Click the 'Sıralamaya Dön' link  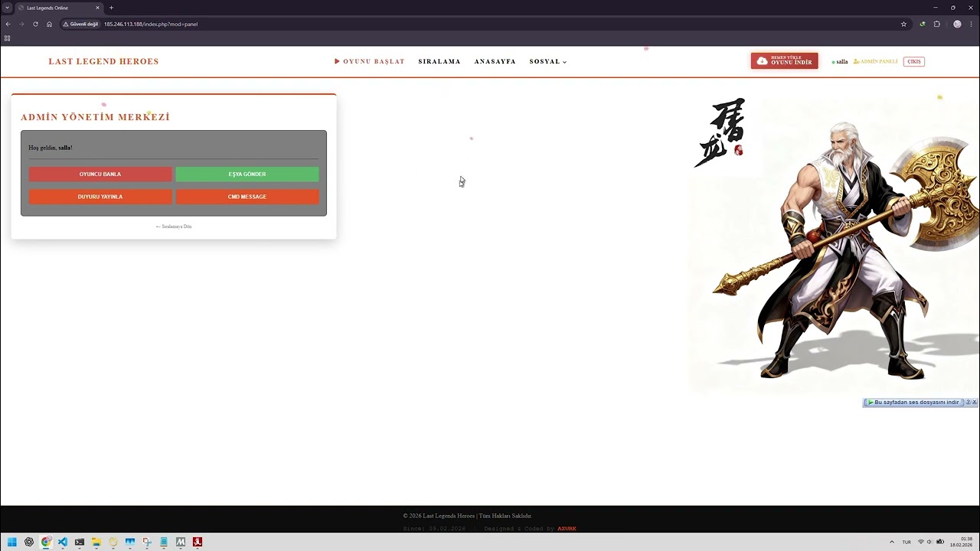tap(174, 227)
